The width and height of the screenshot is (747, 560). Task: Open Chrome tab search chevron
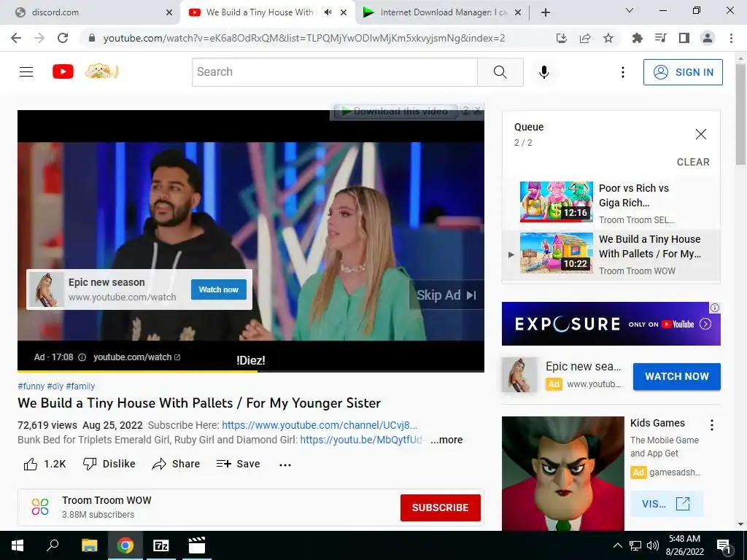pyautogui.click(x=630, y=10)
